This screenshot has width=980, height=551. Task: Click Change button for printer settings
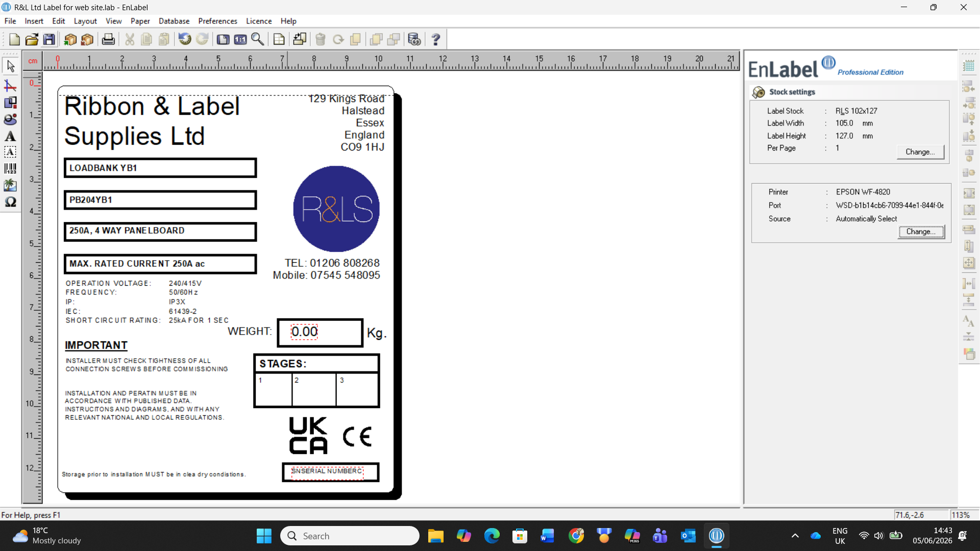(921, 232)
